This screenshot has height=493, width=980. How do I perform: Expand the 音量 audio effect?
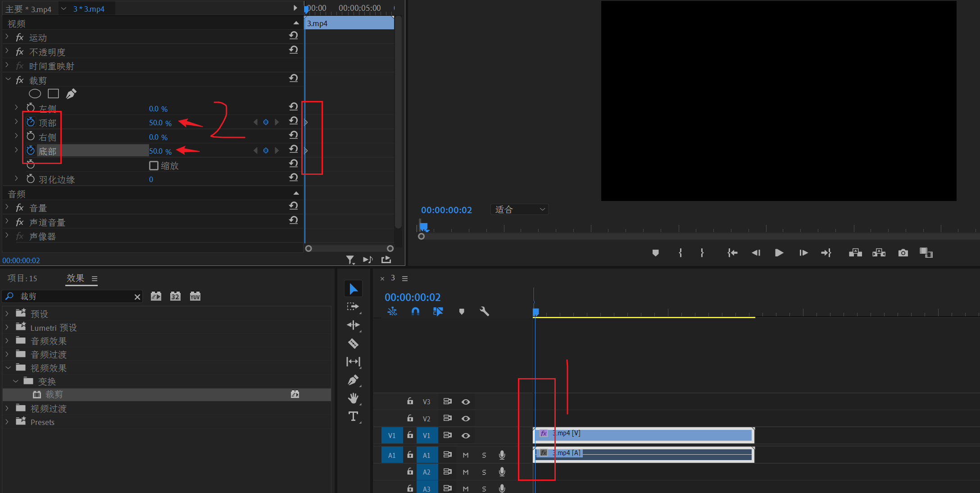coord(7,207)
